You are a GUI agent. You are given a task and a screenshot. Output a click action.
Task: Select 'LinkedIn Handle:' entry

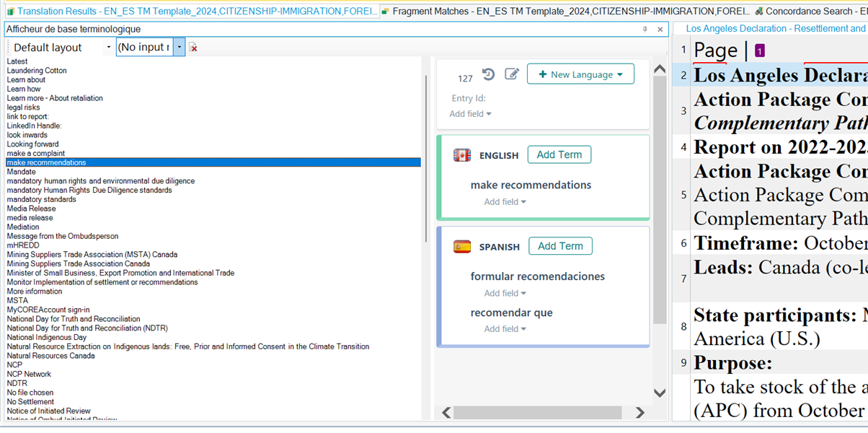click(x=35, y=126)
